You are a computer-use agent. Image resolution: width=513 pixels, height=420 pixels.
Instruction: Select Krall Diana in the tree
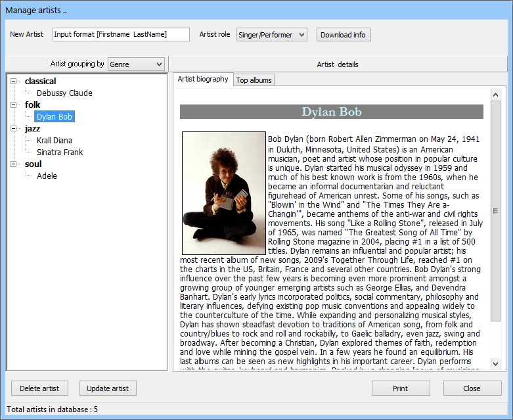coord(55,141)
